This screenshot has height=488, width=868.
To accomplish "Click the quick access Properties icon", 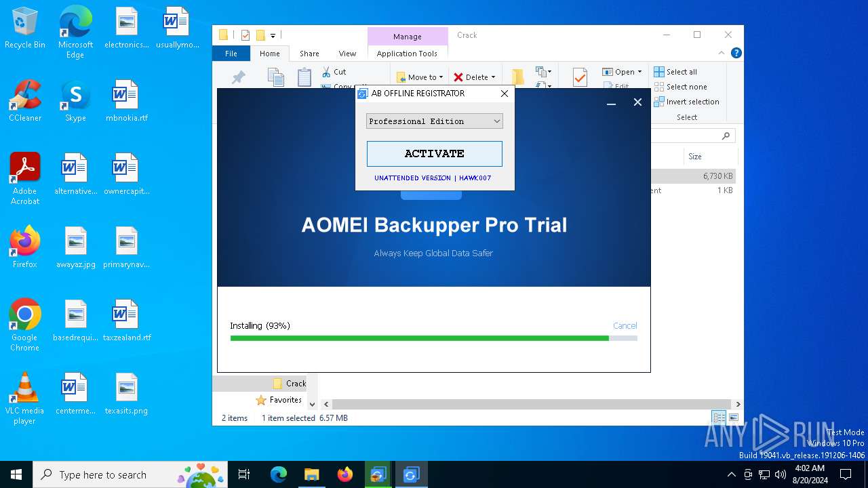I will pos(245,35).
